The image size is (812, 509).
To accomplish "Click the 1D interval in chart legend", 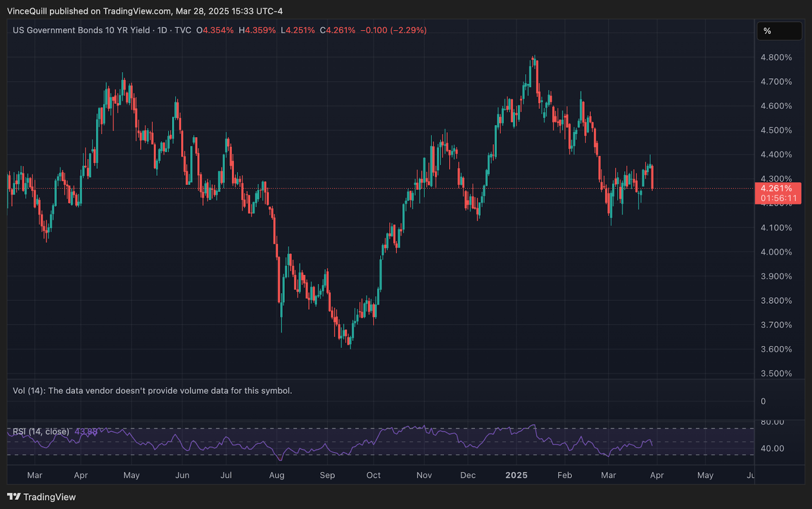I will pos(162,30).
